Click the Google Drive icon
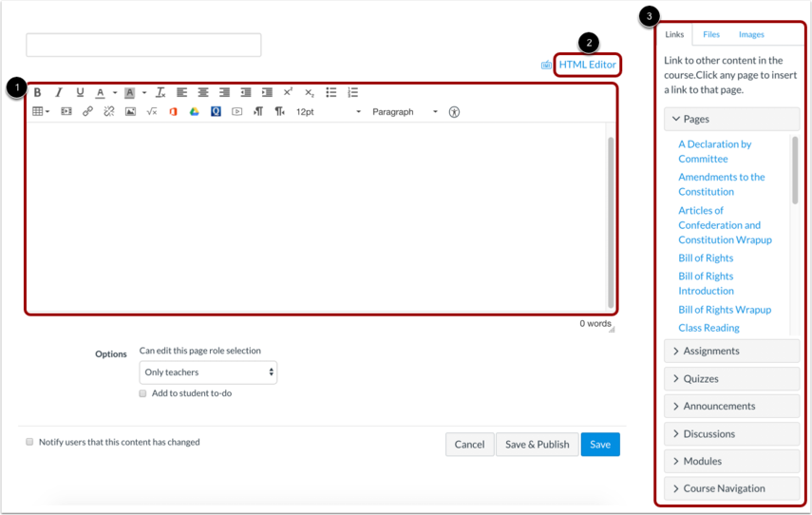Image resolution: width=812 pixels, height=515 pixels. (194, 111)
